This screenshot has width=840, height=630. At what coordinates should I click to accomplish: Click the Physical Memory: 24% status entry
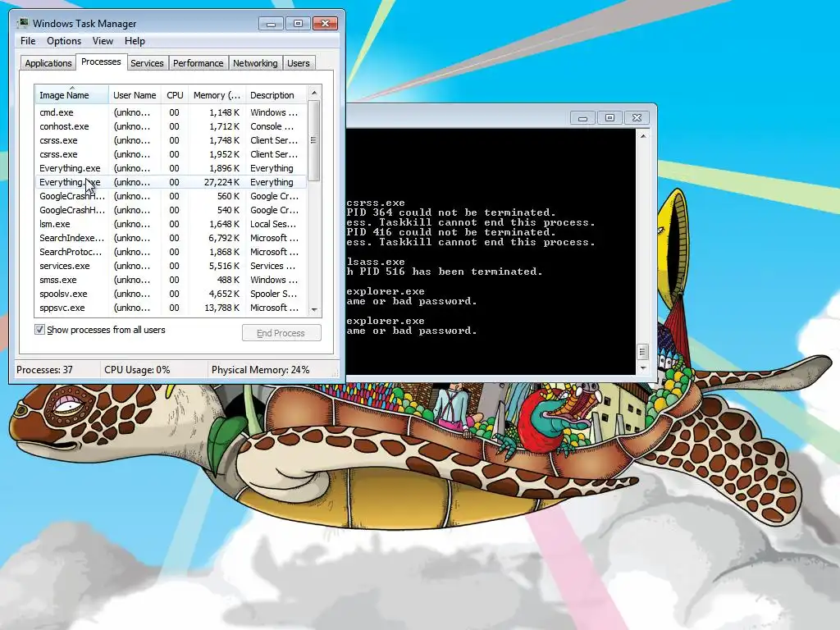coord(260,370)
